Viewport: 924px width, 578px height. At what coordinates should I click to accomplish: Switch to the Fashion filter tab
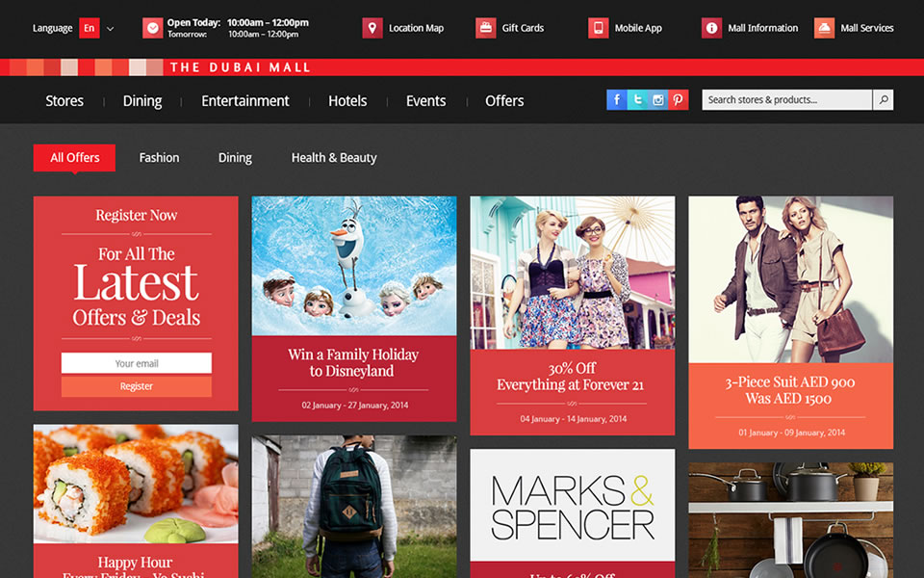click(159, 157)
